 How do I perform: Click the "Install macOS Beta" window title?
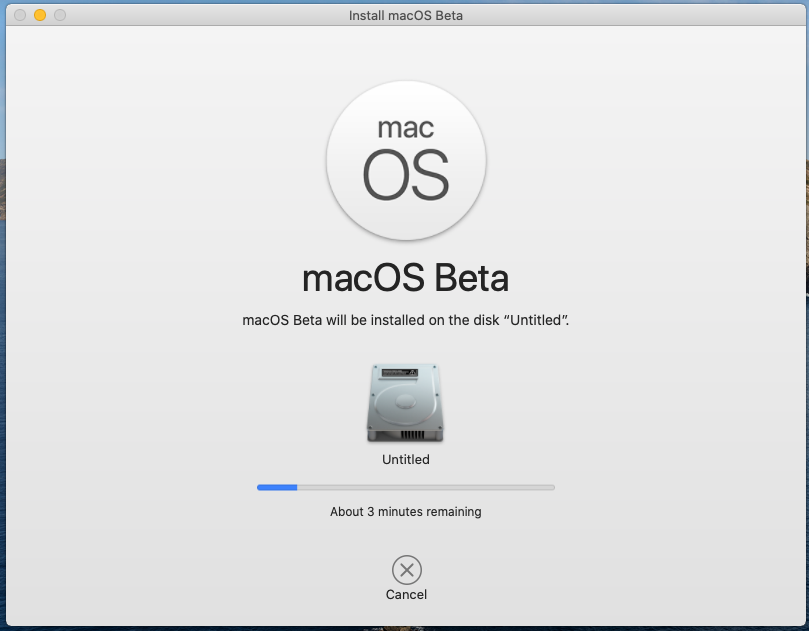(406, 15)
